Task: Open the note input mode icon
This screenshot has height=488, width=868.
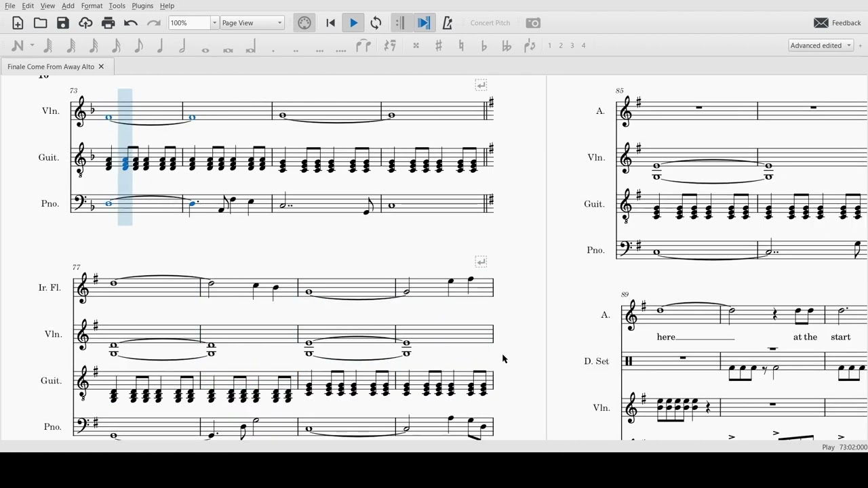Action: [x=18, y=46]
